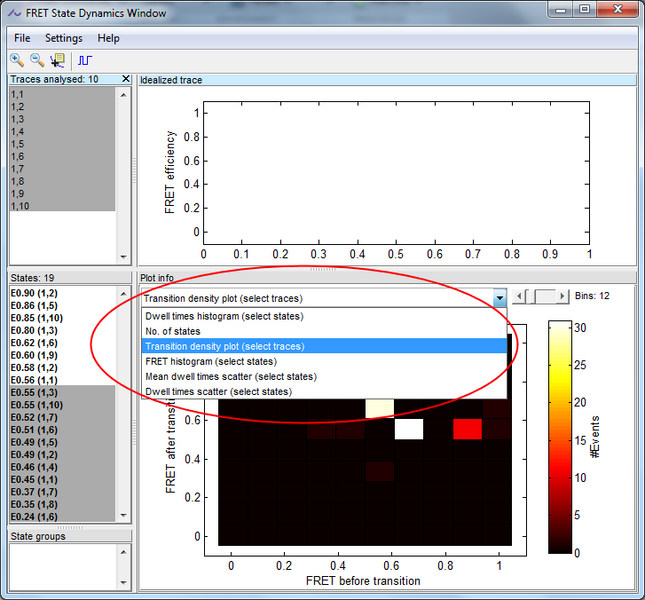Collapse the plot type dropdown arrow
This screenshot has width=645, height=600.
click(499, 298)
